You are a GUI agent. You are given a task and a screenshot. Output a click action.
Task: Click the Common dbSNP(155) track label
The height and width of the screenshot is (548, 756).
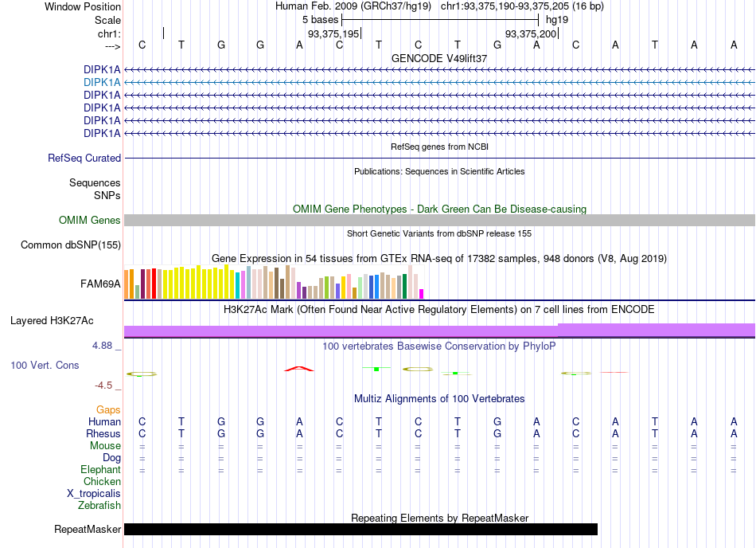click(x=70, y=245)
